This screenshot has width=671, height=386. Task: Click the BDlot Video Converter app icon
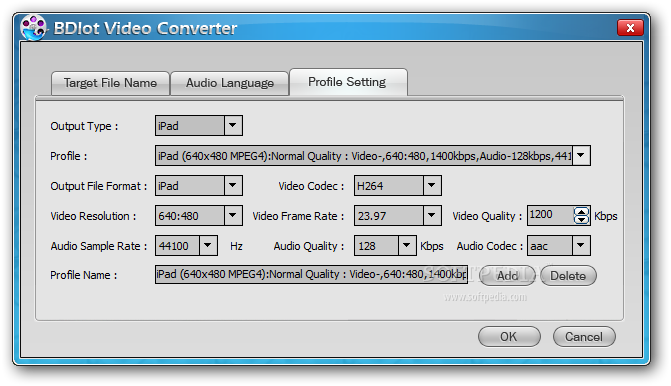[33, 27]
